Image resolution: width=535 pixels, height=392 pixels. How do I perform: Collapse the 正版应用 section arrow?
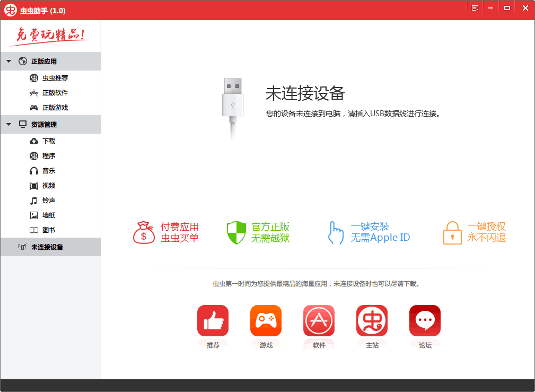click(9, 62)
